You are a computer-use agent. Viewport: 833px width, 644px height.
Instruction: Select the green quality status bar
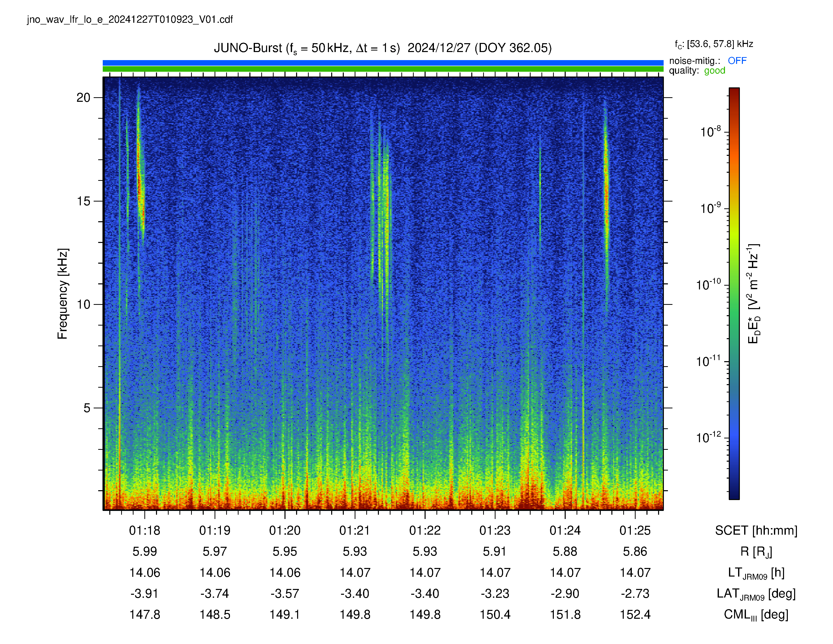tap(383, 69)
